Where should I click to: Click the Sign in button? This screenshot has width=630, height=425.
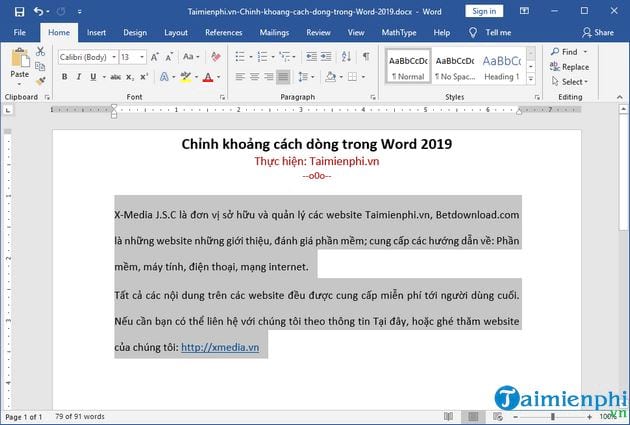(484, 11)
